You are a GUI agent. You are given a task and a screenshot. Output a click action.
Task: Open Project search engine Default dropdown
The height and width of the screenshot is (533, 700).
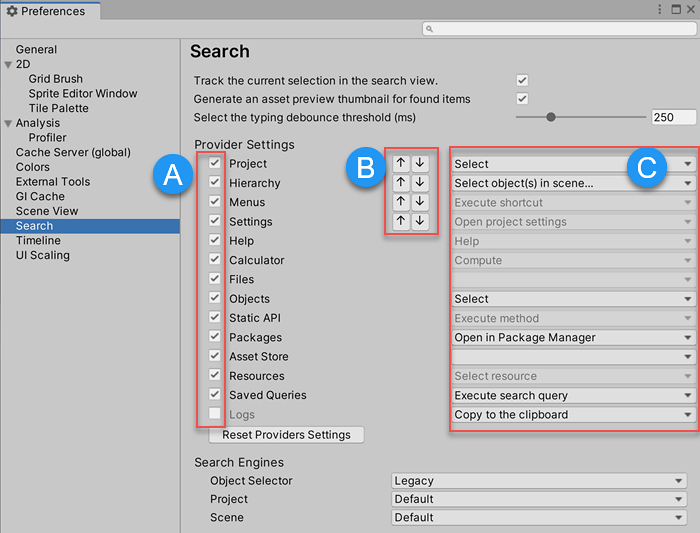coord(539,499)
